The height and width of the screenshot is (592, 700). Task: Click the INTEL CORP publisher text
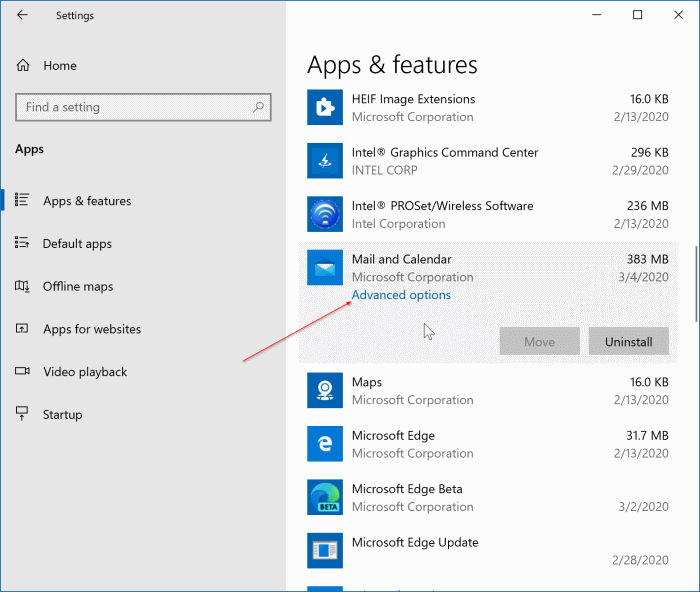384,171
